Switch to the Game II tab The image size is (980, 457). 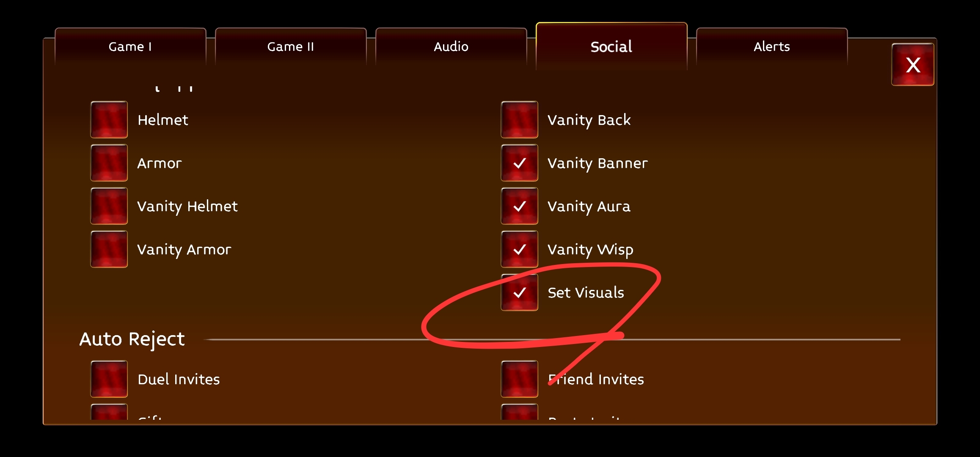coord(291,46)
